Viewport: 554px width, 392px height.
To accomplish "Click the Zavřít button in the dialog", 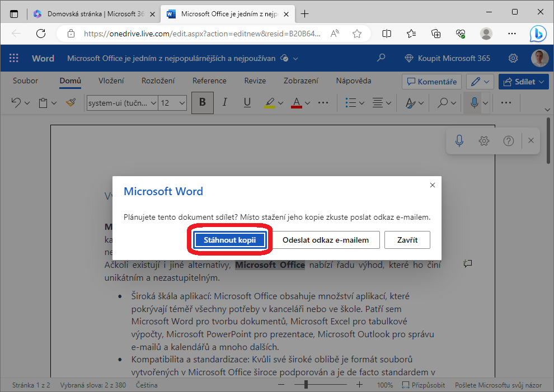I will (407, 240).
